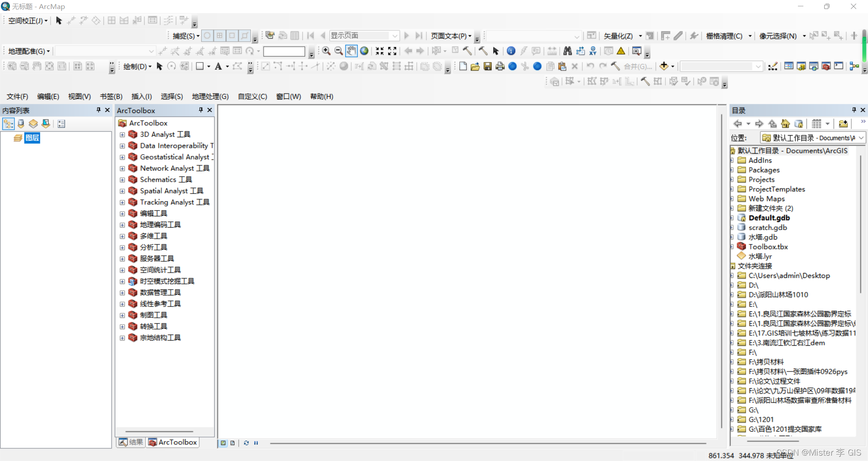Open the Go To XY tool
The image size is (868, 461).
(x=593, y=51)
